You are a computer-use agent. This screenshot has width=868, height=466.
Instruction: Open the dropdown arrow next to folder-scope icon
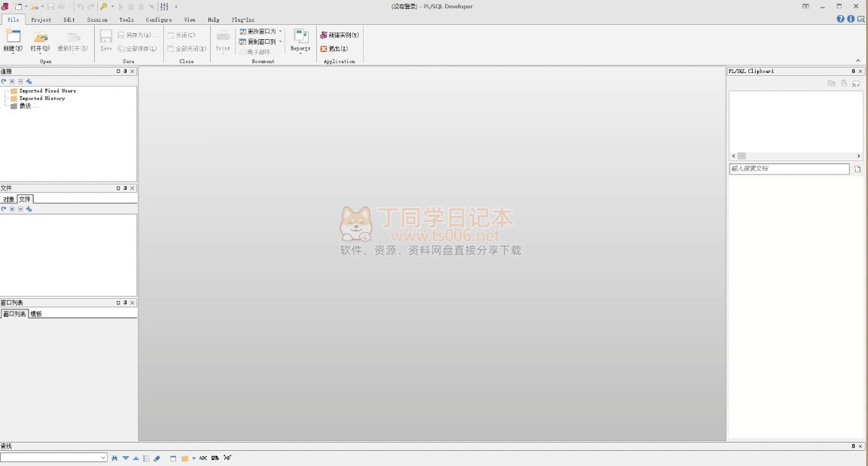click(x=193, y=458)
